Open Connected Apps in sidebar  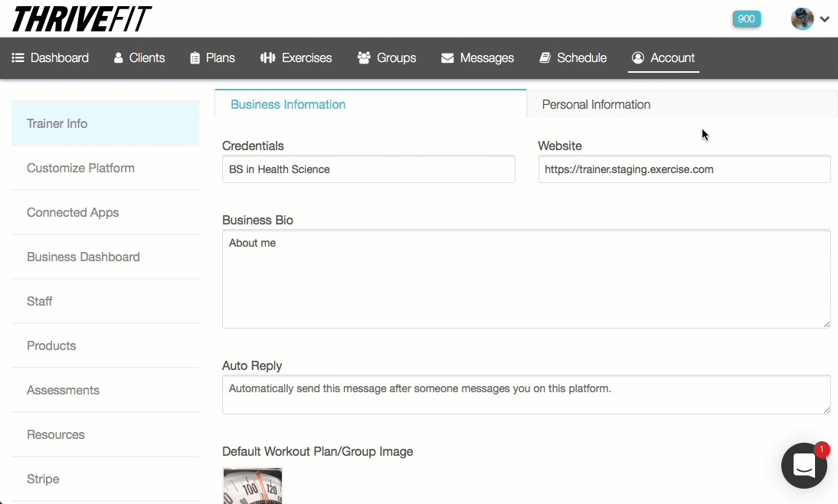tap(105, 212)
